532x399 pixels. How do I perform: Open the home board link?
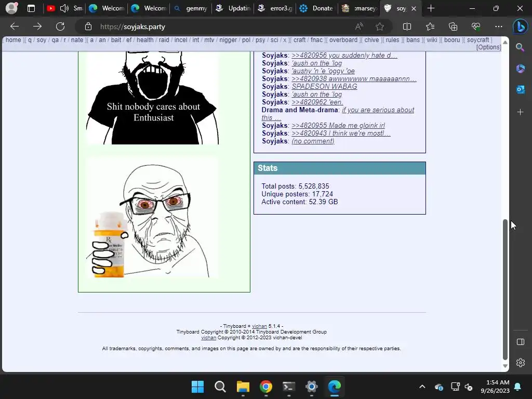tap(13, 40)
